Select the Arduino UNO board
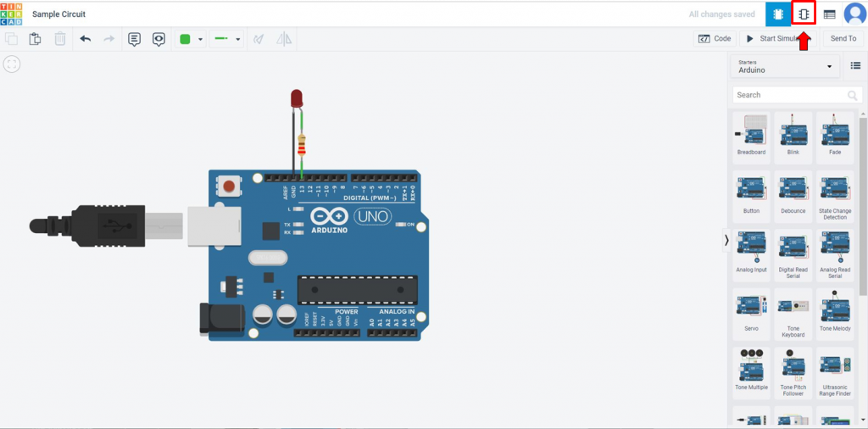This screenshot has width=868, height=429. point(315,255)
